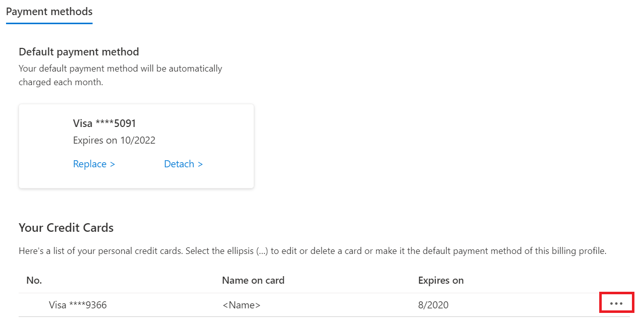Click the Expires on column header
644x325 pixels.
pyautogui.click(x=441, y=281)
